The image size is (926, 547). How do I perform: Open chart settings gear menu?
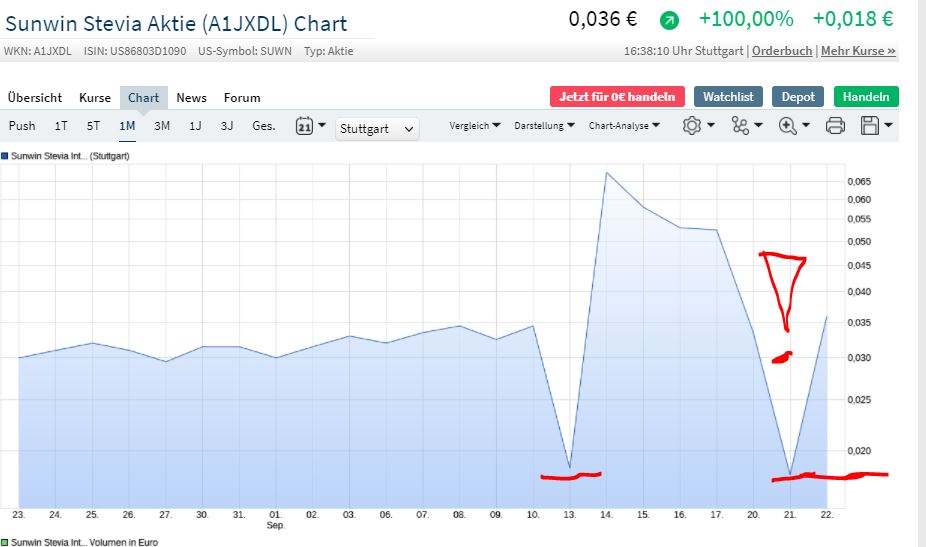[698, 125]
